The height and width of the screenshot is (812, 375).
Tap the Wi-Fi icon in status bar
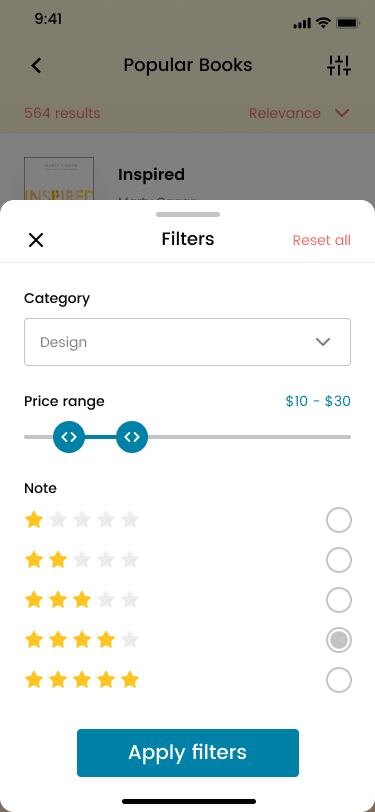[324, 23]
